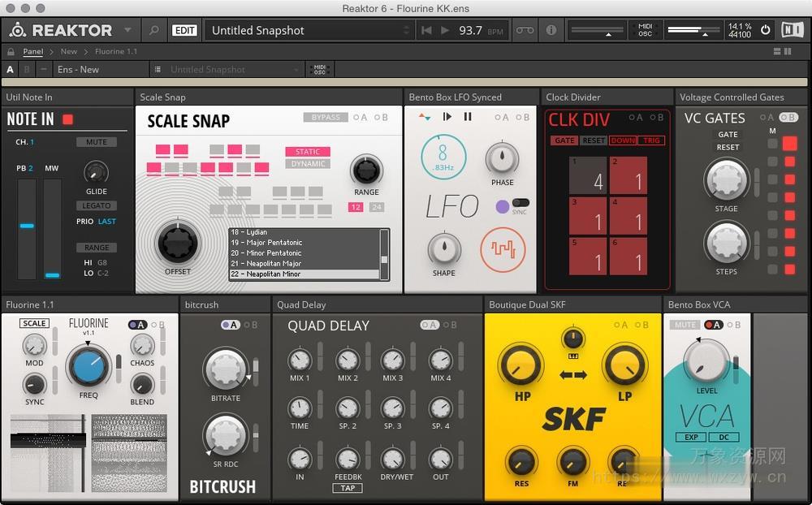Open Reaktor's info panel via the i icon
Screen dimensions: 812x505
pyautogui.click(x=551, y=29)
